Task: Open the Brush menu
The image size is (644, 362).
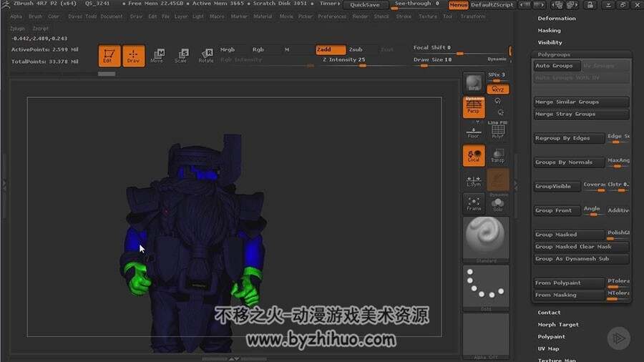Action: [35, 16]
